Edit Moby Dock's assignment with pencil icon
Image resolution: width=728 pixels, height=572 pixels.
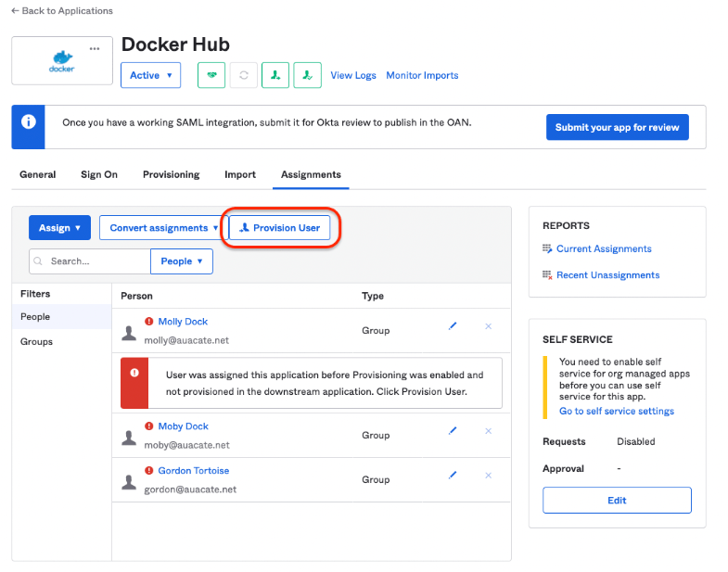tap(453, 431)
